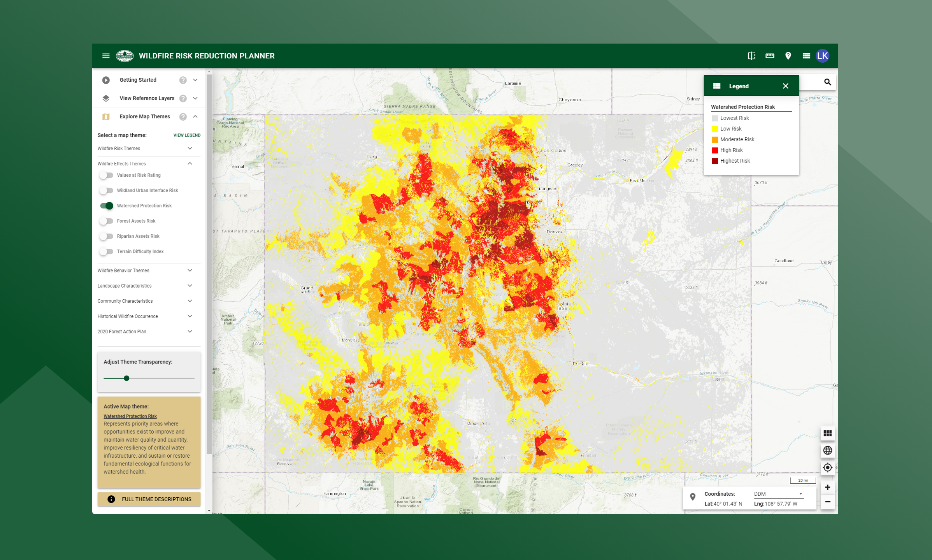The image size is (932, 560).
Task: Click the Colorado State Forest Service logo
Action: click(x=125, y=56)
